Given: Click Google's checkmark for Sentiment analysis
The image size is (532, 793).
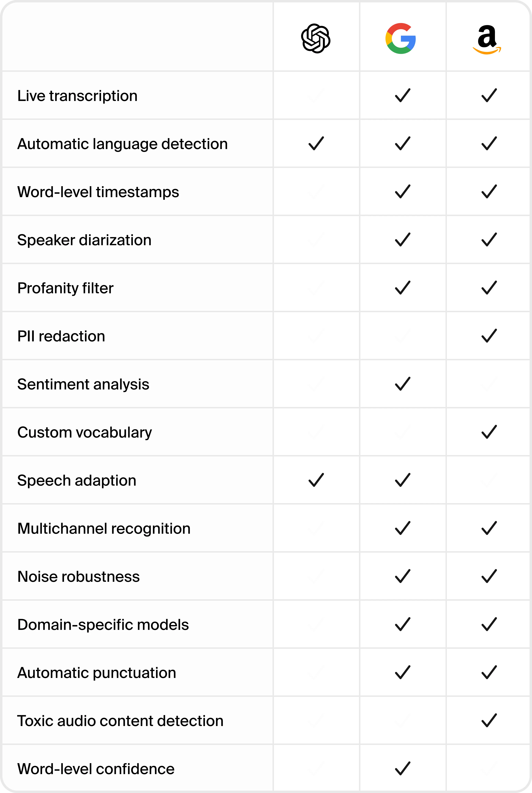Looking at the screenshot, I should pyautogui.click(x=403, y=384).
